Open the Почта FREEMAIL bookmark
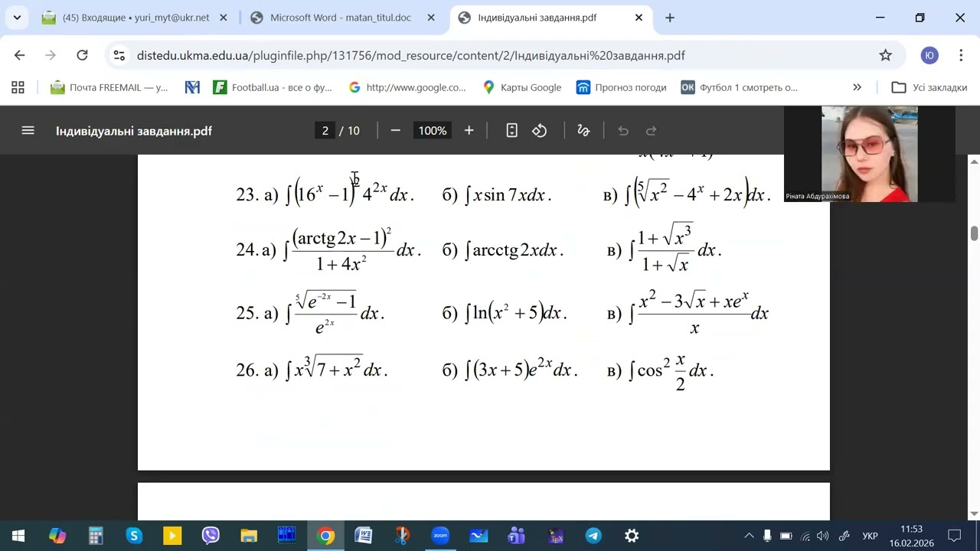This screenshot has width=980, height=551. [109, 87]
